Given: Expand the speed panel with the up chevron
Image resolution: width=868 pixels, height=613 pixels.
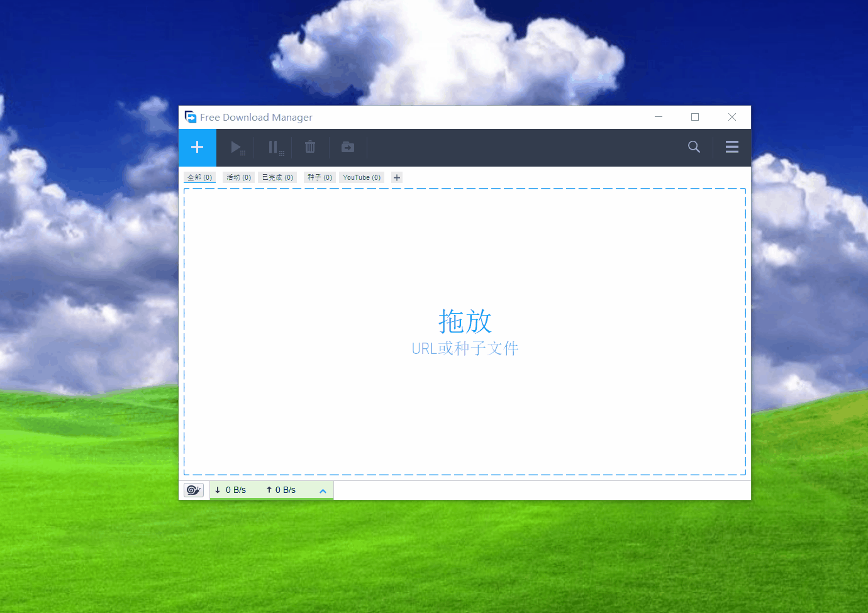Looking at the screenshot, I should 323,490.
